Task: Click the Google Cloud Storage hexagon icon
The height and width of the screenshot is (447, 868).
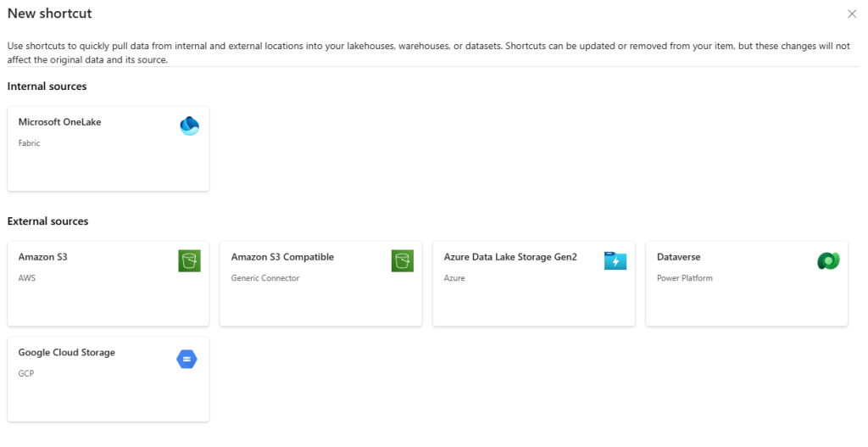Action: pyautogui.click(x=186, y=360)
